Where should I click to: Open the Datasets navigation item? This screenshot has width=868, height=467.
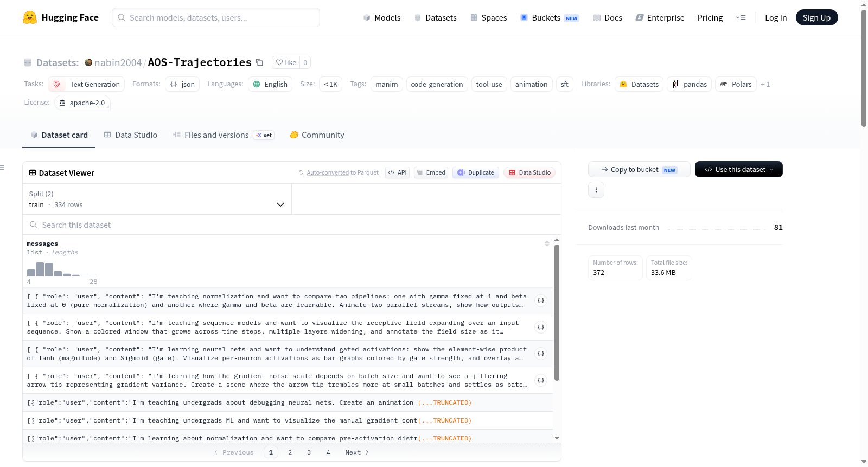click(435, 17)
